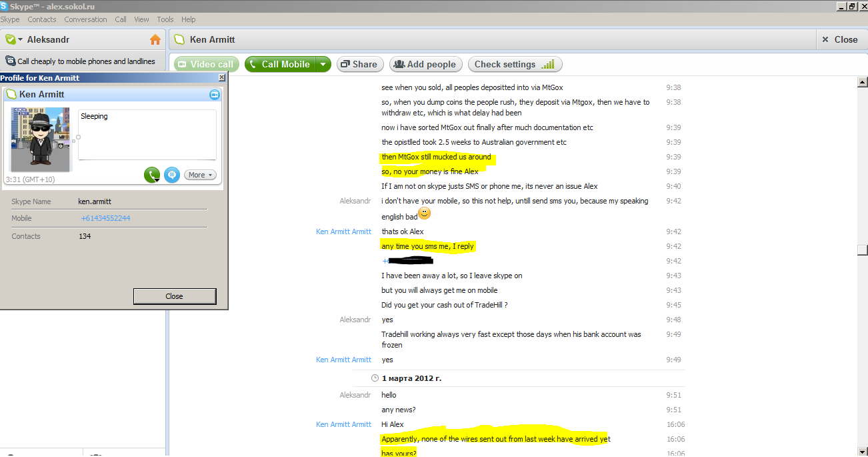
Task: Go to Skype Home via orange house icon
Action: coord(155,39)
